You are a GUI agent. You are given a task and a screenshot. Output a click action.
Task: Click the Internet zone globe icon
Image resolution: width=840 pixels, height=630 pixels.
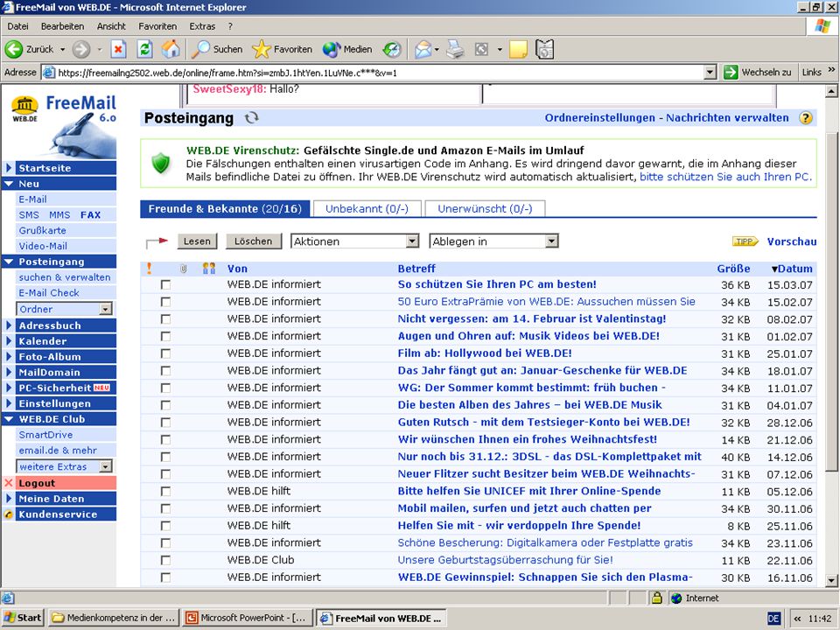point(676,598)
